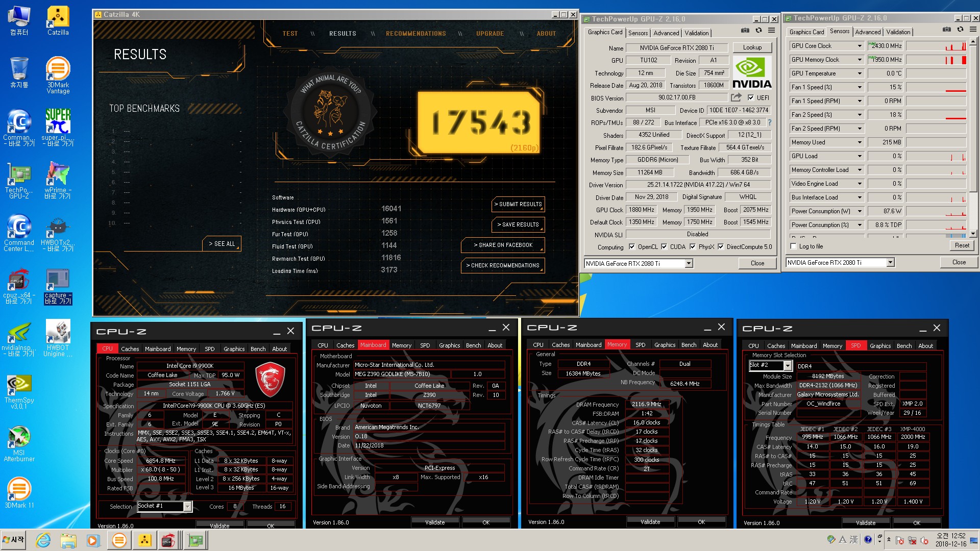Toggle the UEFI checkbox in GPU-Z

click(x=751, y=97)
